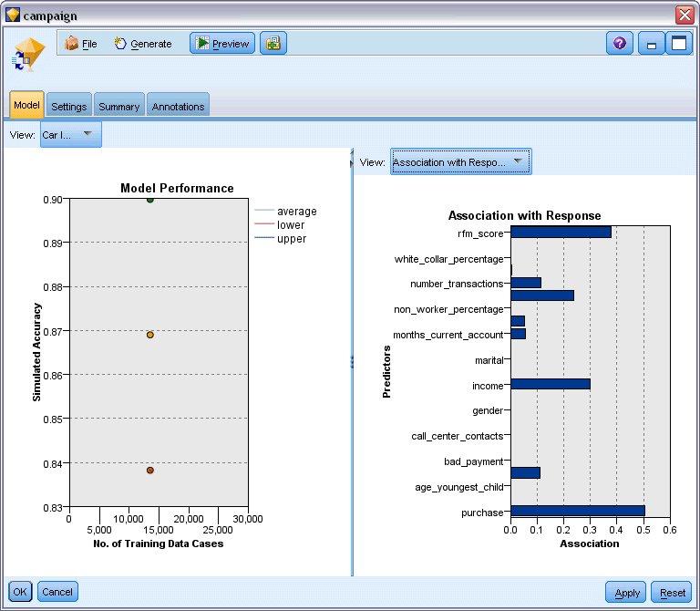Click the campaign title bar icon
700x611 pixels.
pos(13,15)
